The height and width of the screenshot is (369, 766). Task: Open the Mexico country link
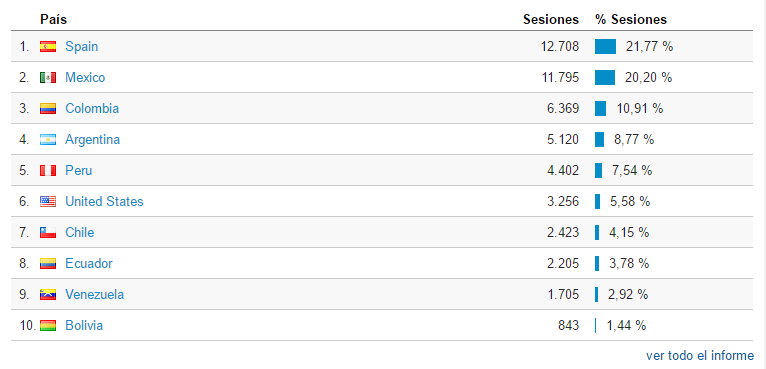pyautogui.click(x=85, y=78)
